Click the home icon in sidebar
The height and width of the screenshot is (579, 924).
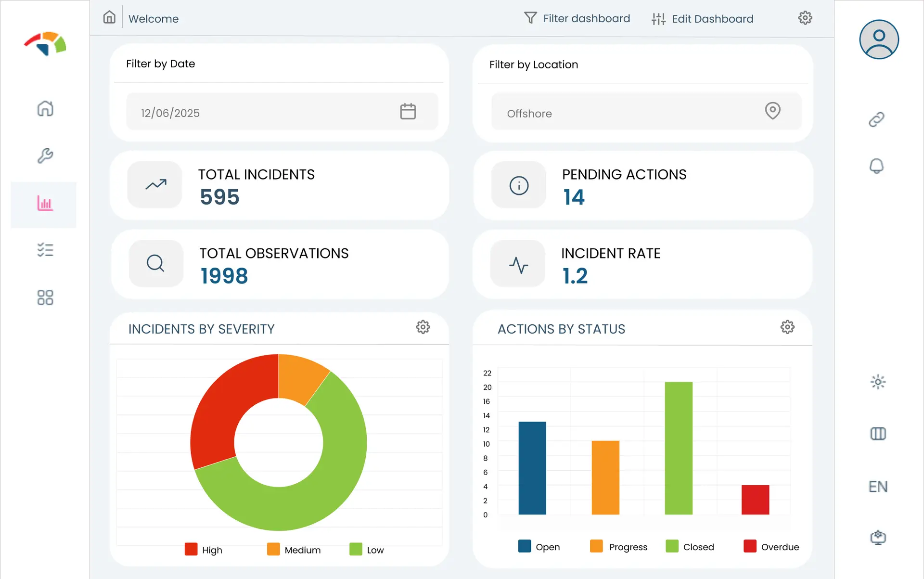click(45, 108)
